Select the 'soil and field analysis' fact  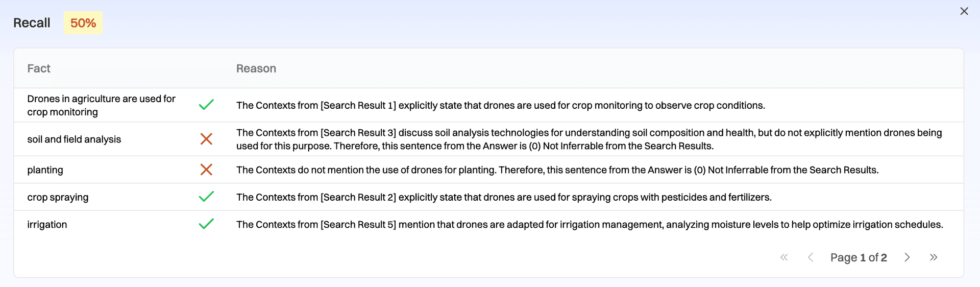pos(74,139)
